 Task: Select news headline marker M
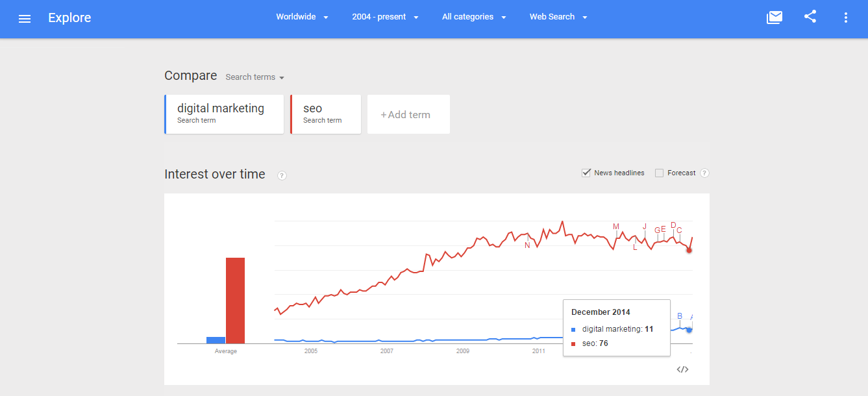point(616,227)
